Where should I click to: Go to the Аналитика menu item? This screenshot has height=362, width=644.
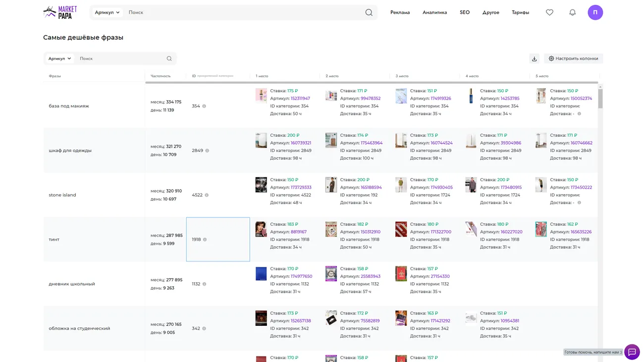point(434,12)
